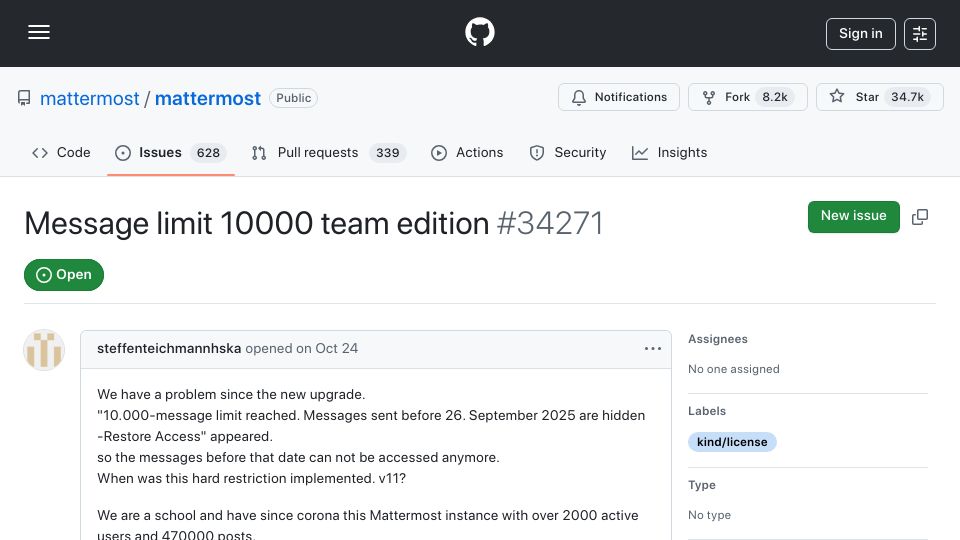Click the Type sidebar heading
Image resolution: width=960 pixels, height=540 pixels.
(x=702, y=486)
